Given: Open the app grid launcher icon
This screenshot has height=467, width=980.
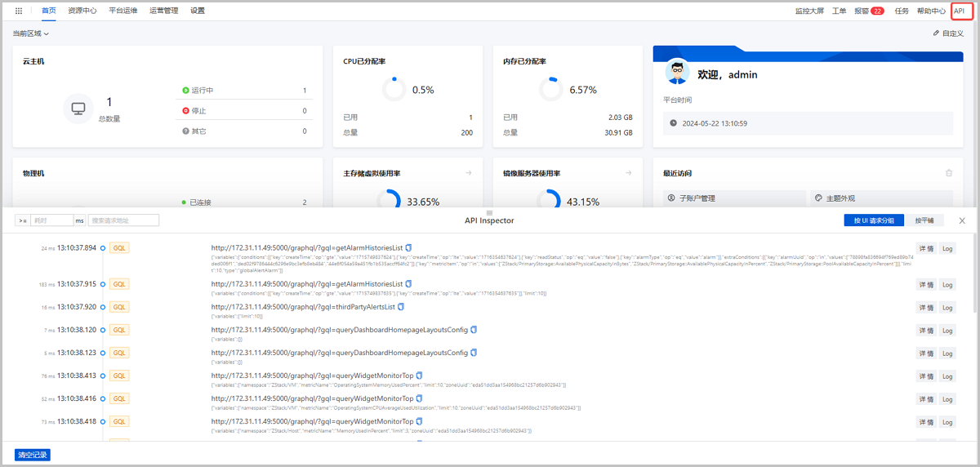Looking at the screenshot, I should point(19,11).
